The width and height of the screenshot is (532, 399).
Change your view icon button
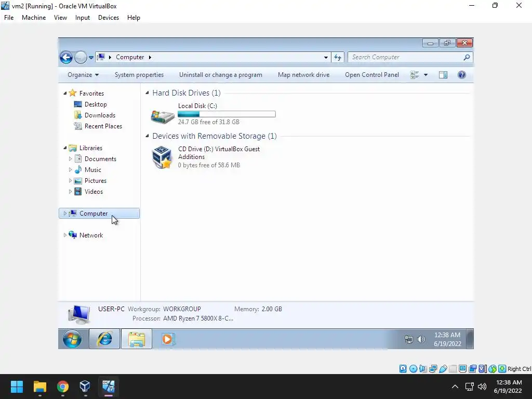point(415,75)
